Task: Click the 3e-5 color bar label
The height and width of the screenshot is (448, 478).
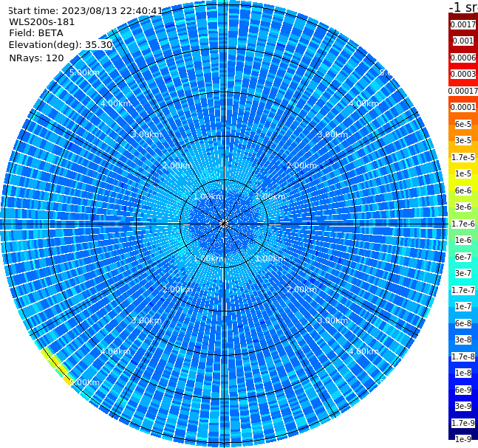Action: 463,140
